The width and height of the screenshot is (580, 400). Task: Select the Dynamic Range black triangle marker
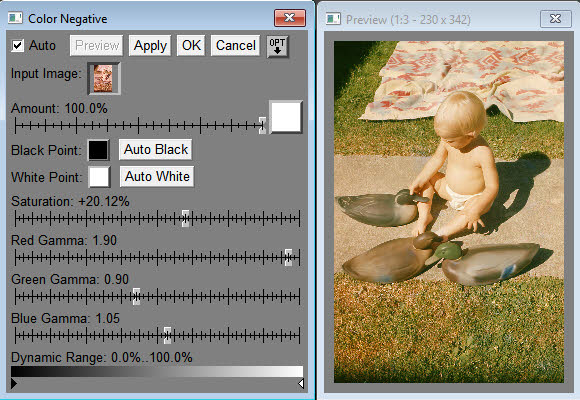pyautogui.click(x=14, y=383)
